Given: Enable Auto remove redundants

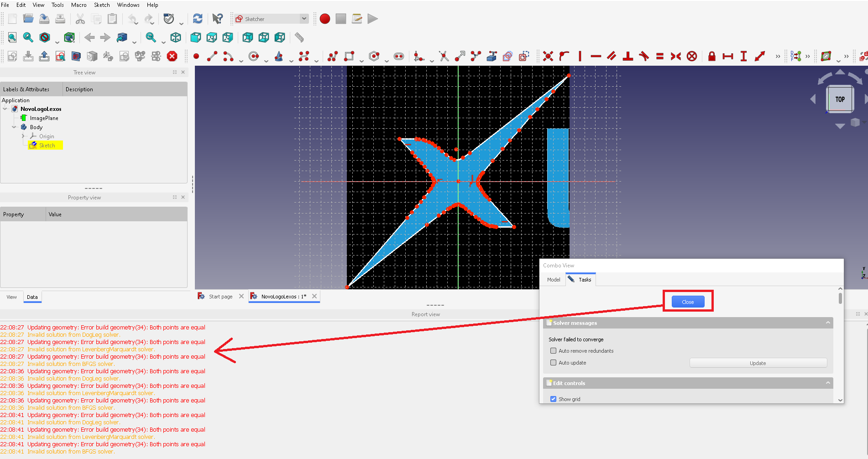Looking at the screenshot, I should pyautogui.click(x=553, y=350).
